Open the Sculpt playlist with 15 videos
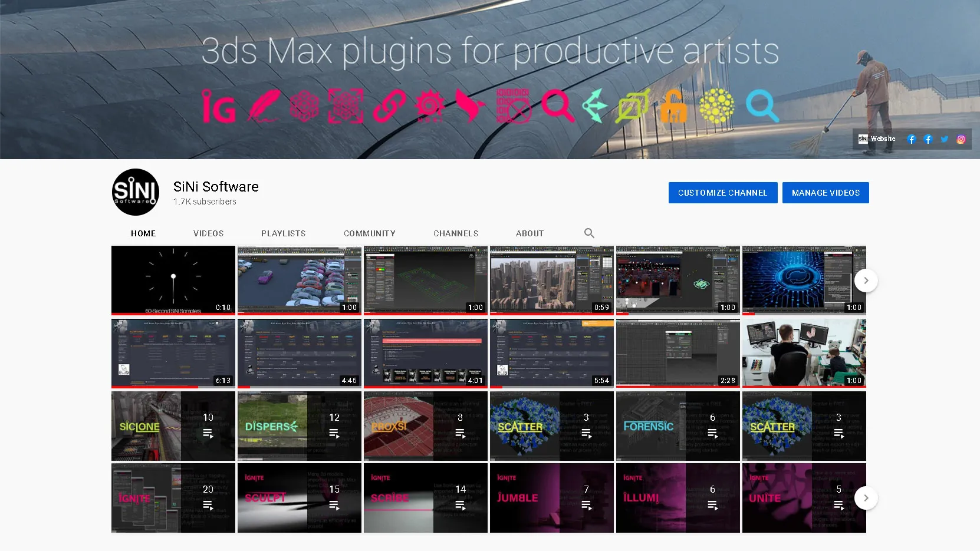980x551 pixels. click(x=300, y=498)
